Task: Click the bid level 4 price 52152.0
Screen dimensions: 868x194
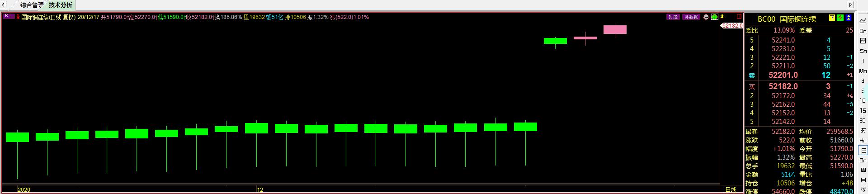Action: pos(783,113)
